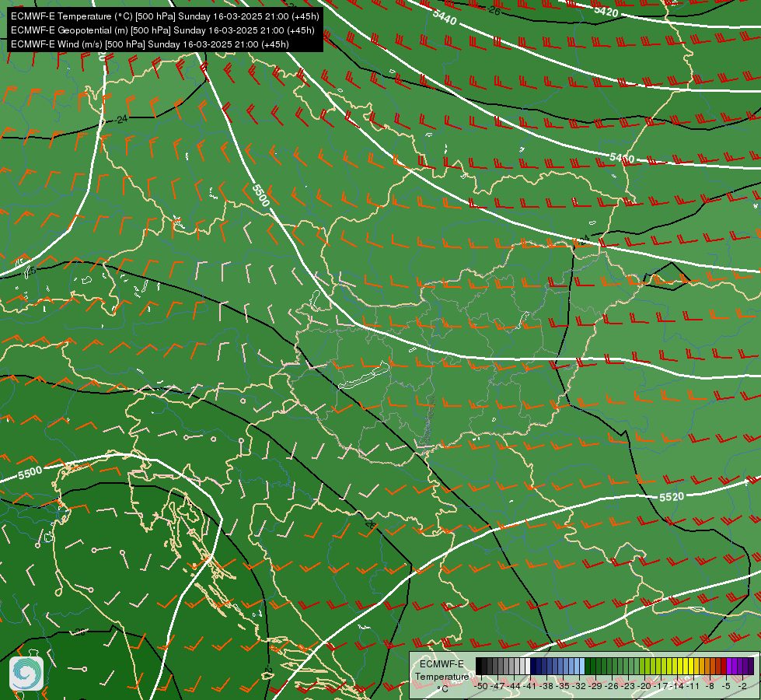The height and width of the screenshot is (700, 761).
Task: Click the 5520 geopotential contour label
Action: 672,497
